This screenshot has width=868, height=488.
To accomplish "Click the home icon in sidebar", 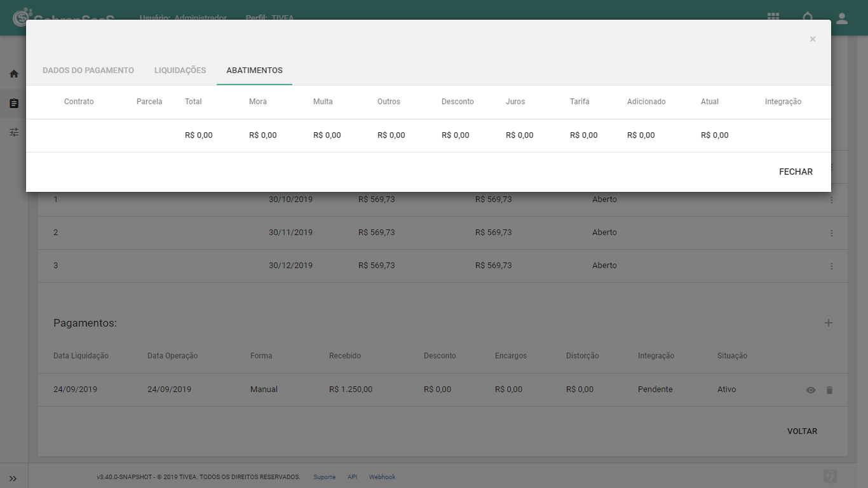I will pyautogui.click(x=14, y=74).
